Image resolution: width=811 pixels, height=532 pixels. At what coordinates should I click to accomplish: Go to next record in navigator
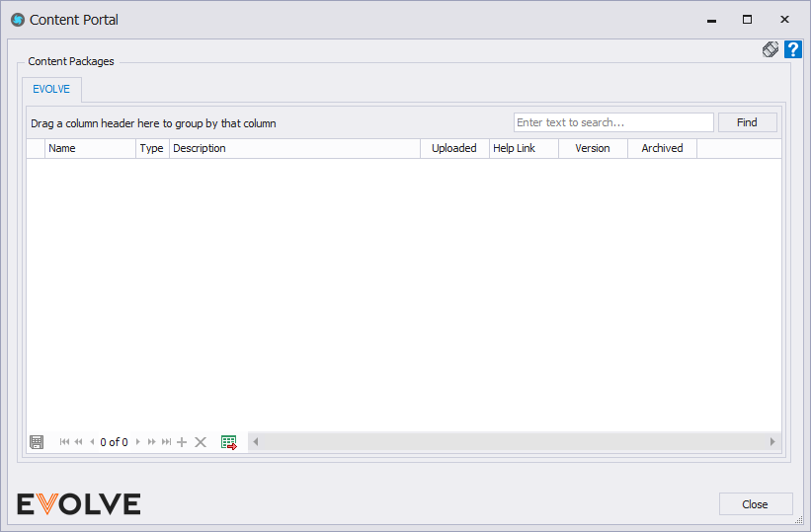click(137, 442)
